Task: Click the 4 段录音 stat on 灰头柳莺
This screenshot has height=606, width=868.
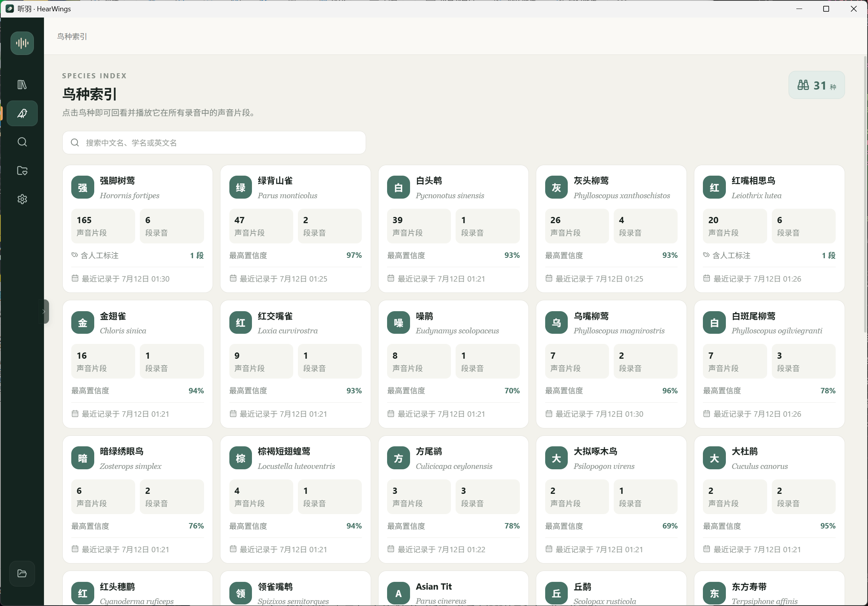Action: (646, 226)
